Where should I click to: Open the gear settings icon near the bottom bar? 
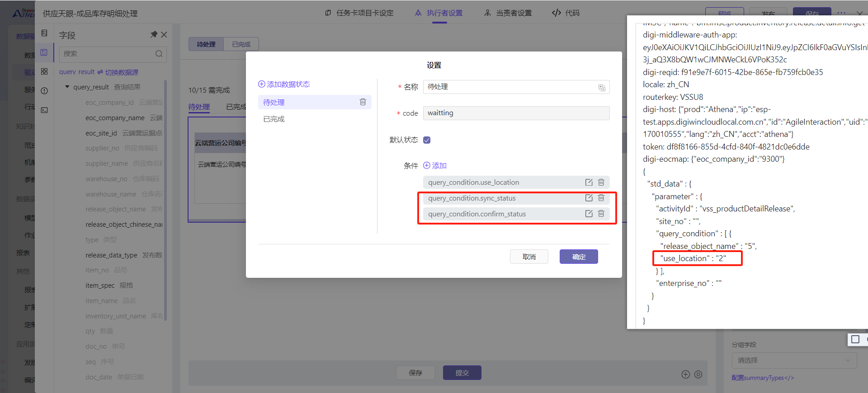point(698,374)
